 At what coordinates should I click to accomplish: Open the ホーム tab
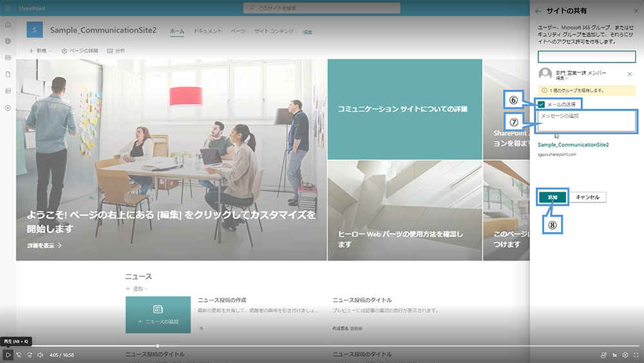(177, 31)
